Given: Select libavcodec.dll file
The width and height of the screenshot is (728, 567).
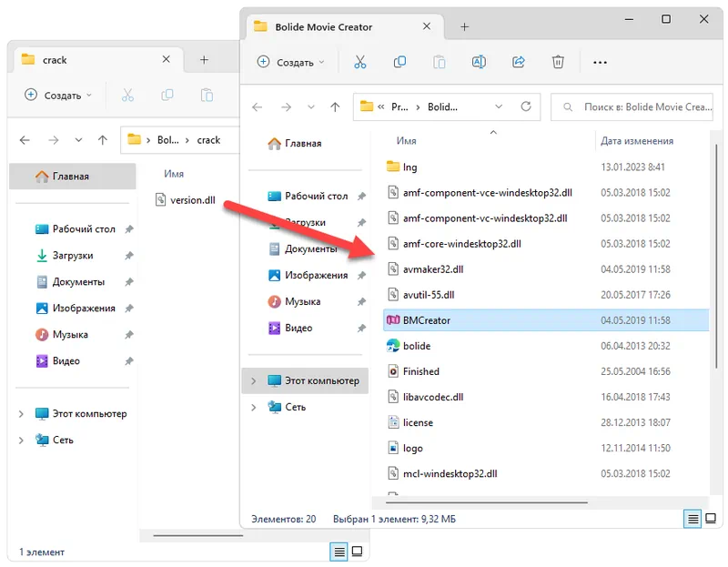Looking at the screenshot, I should [x=425, y=397].
